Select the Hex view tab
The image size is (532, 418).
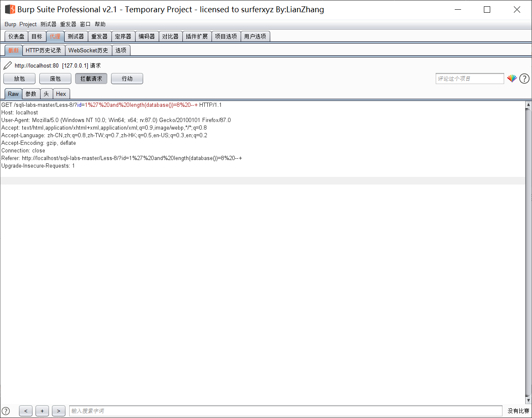point(61,94)
